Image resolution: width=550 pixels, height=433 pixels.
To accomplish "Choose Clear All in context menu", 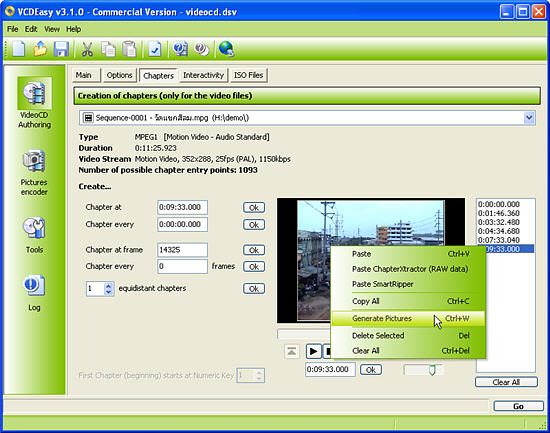I will pyautogui.click(x=409, y=351).
